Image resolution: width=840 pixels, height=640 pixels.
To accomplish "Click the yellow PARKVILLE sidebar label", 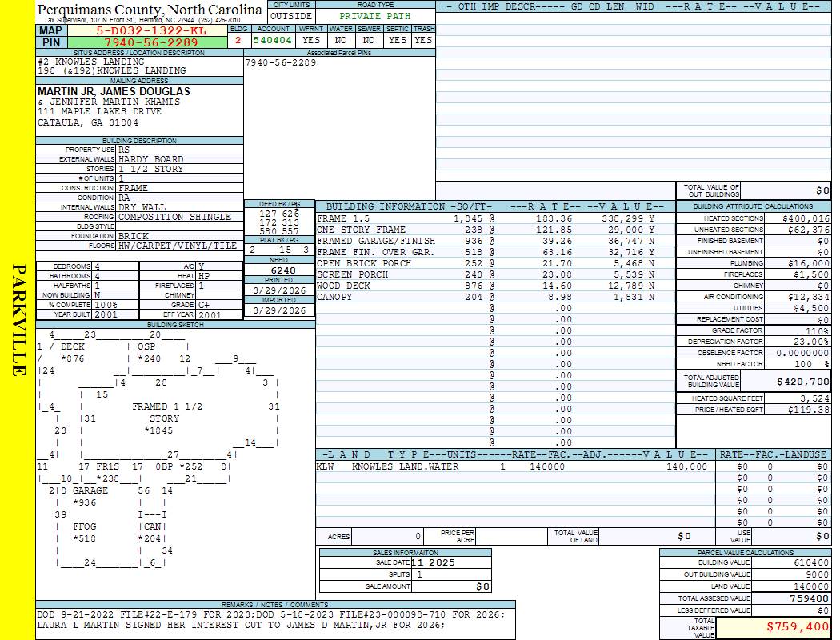I will [18, 320].
